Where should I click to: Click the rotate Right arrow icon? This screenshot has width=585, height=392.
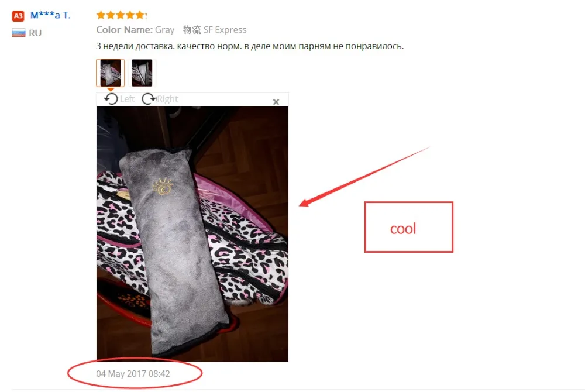pyautogui.click(x=149, y=99)
